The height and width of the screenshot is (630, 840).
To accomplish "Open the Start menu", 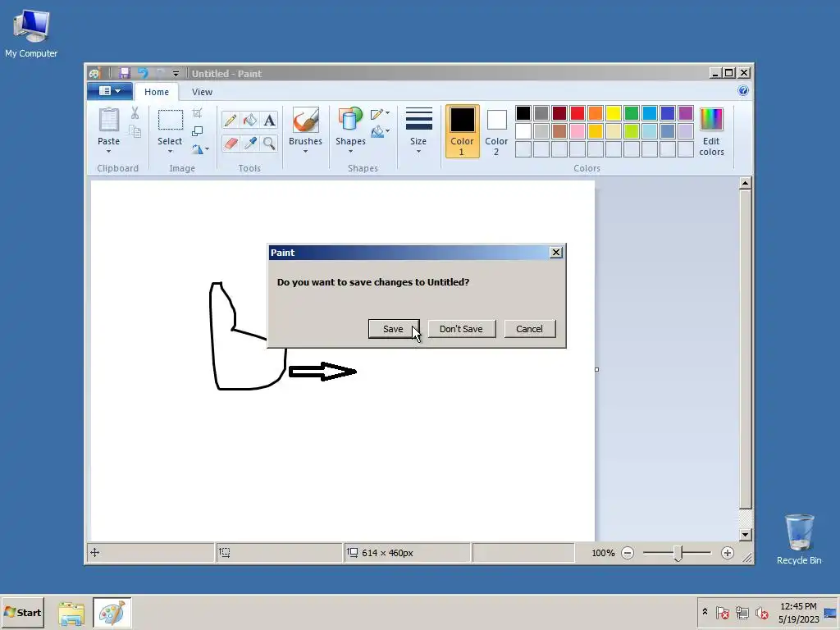I will [x=22, y=613].
